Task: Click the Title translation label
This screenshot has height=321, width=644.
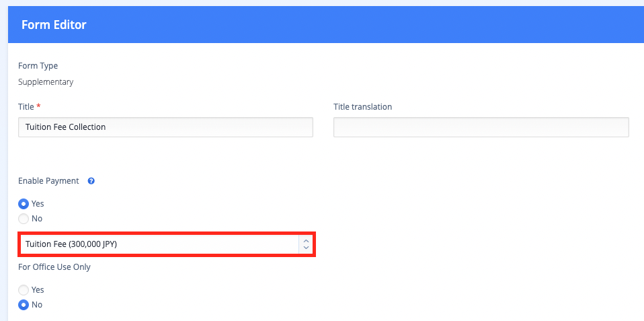Action: 362,107
